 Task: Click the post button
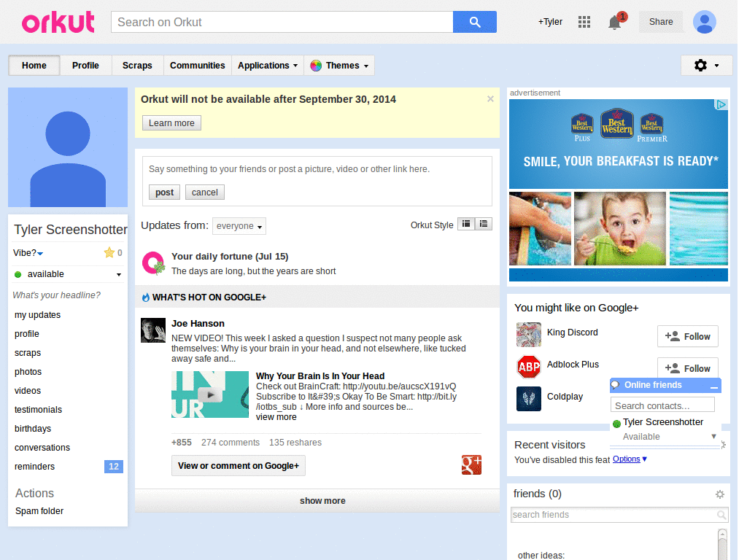(164, 192)
